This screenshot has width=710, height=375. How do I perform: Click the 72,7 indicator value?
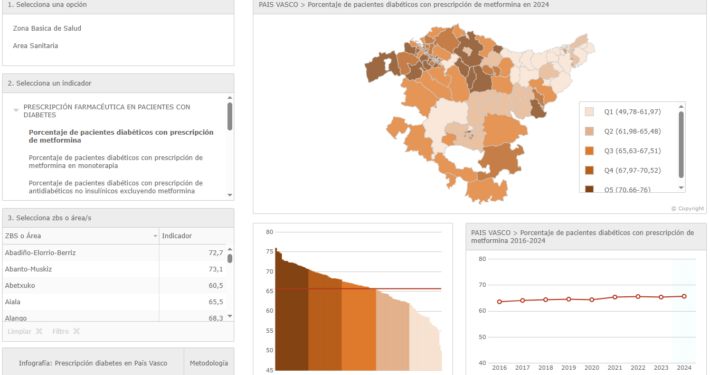click(x=216, y=253)
